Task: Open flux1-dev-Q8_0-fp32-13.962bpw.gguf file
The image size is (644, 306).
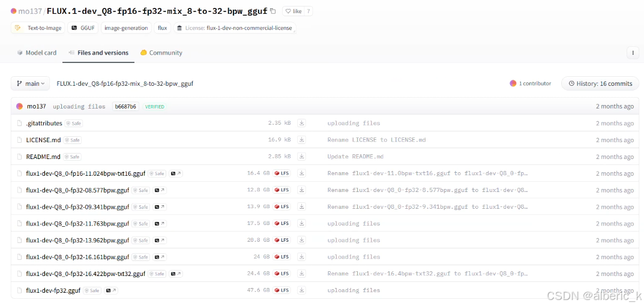Action: [x=77, y=240]
